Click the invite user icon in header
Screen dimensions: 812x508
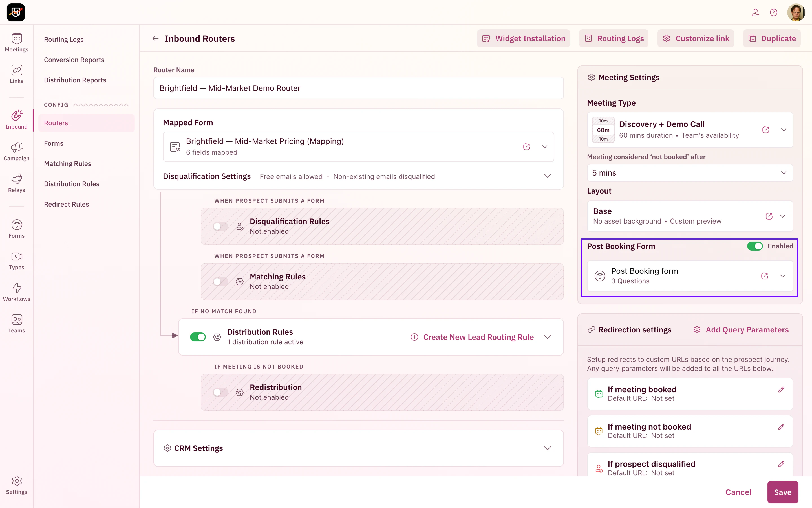tap(756, 12)
